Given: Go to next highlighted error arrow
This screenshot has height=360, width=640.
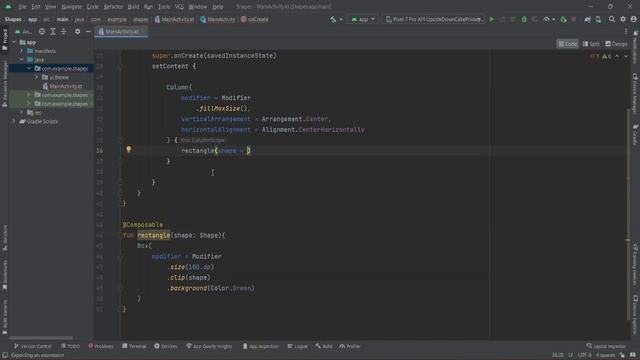Looking at the screenshot, I should (626, 56).
